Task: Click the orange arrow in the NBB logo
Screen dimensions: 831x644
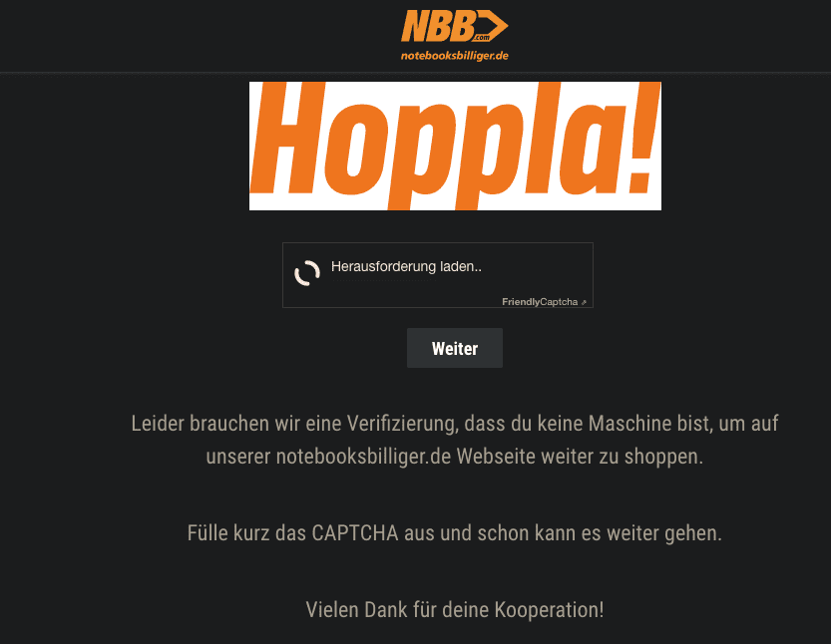Action: click(x=494, y=26)
